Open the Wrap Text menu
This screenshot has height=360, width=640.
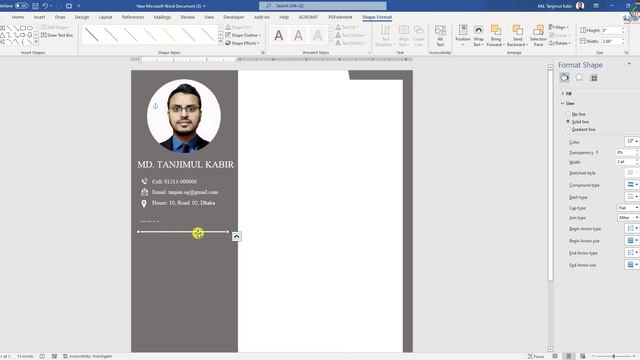478,36
